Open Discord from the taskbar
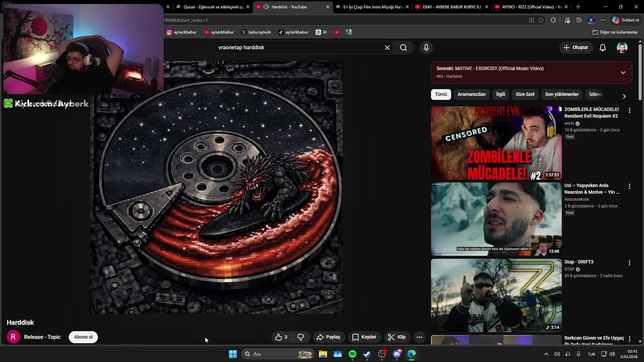Screen dimensions: 644x362 tap(397, 354)
